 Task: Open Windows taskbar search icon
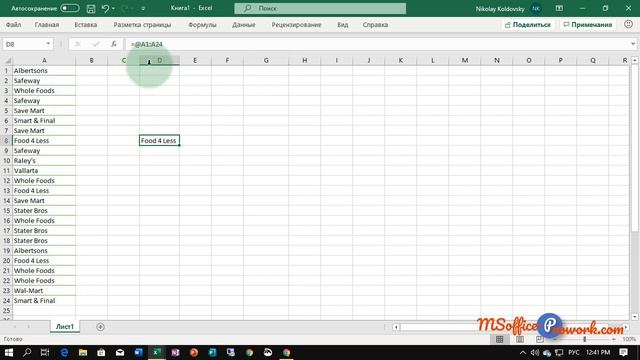pos(27,352)
